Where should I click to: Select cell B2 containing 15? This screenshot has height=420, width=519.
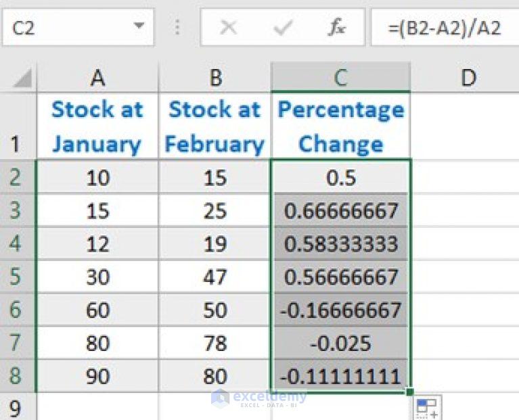(x=215, y=177)
